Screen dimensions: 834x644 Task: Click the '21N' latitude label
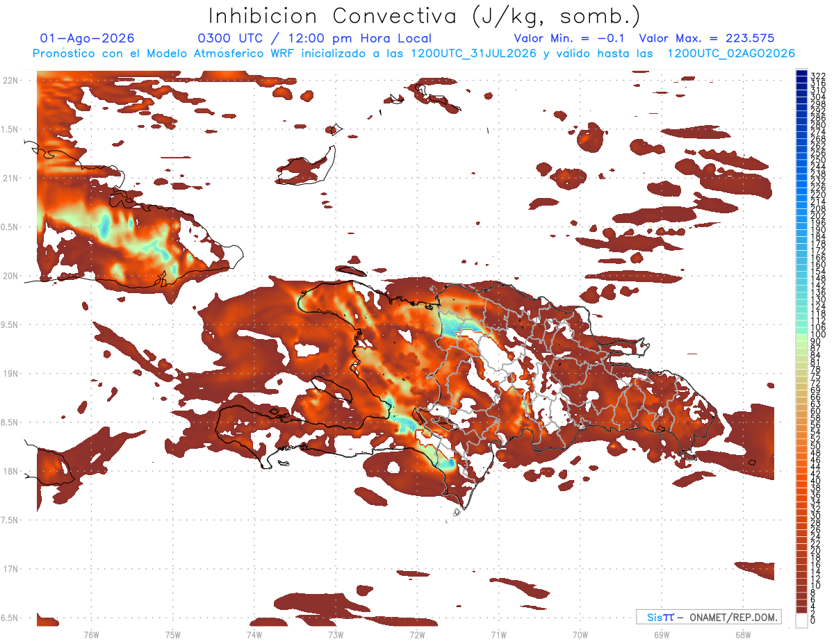tap(10, 178)
